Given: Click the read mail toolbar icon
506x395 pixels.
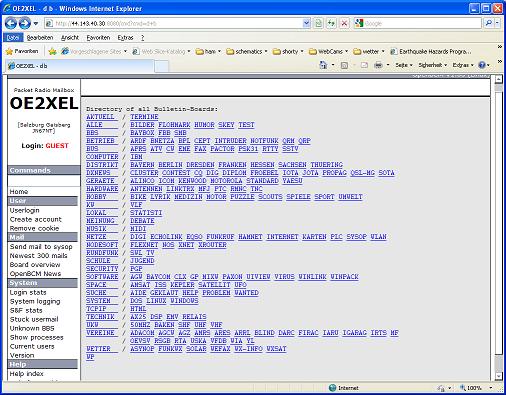Looking at the screenshot, I should click(x=364, y=65).
